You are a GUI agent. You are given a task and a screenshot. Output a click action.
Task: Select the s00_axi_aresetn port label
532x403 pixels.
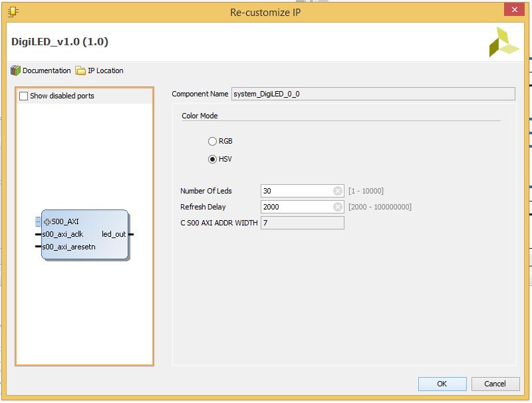[69, 247]
